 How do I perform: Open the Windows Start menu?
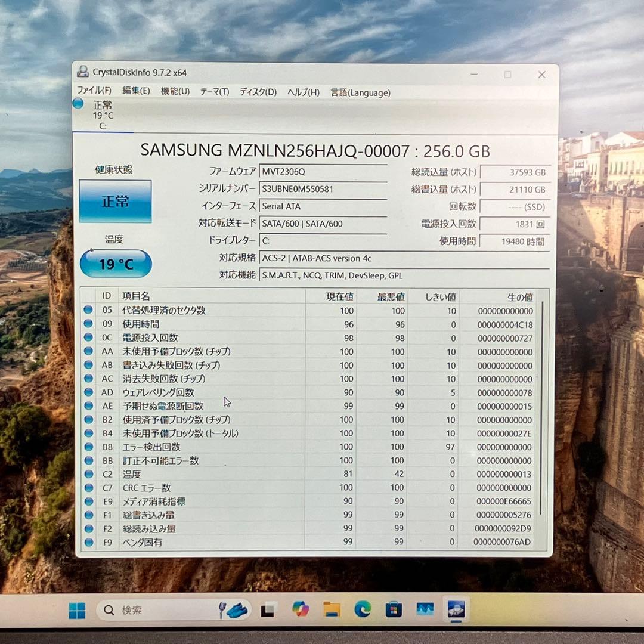click(x=77, y=610)
